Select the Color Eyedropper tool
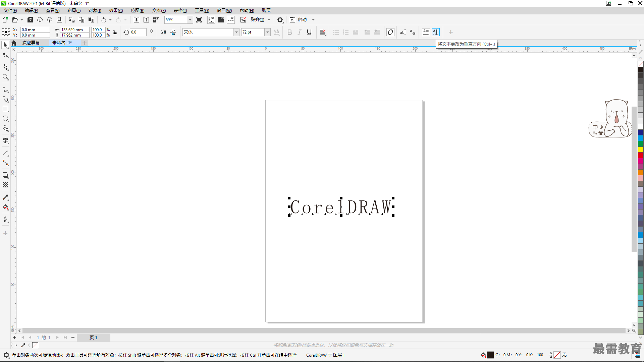This screenshot has height=362, width=644. click(5, 197)
